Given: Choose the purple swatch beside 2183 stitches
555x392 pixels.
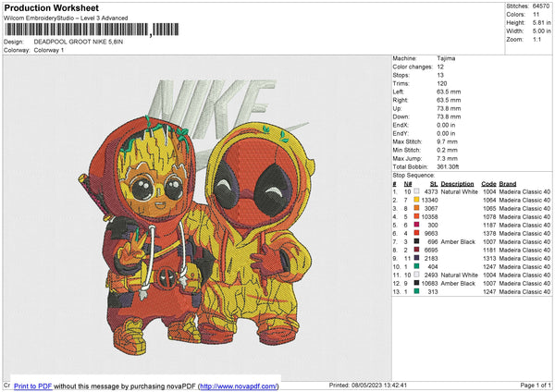Looking at the screenshot, I should [416, 258].
